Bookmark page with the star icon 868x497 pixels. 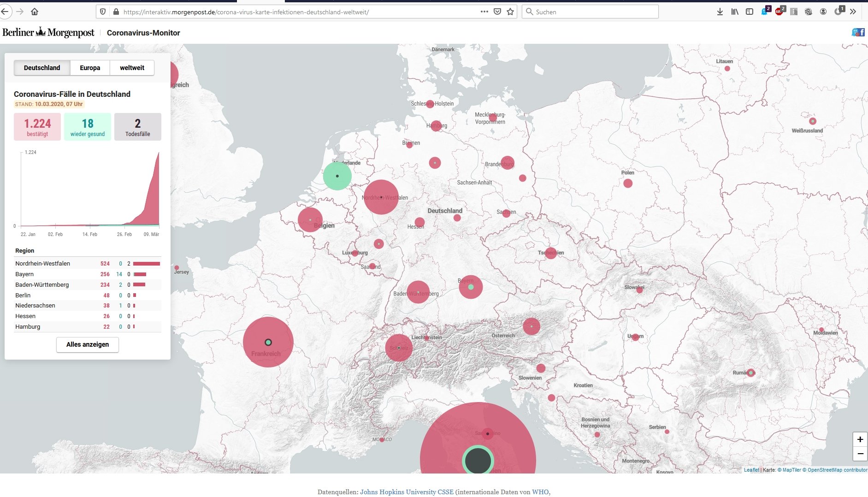(510, 12)
